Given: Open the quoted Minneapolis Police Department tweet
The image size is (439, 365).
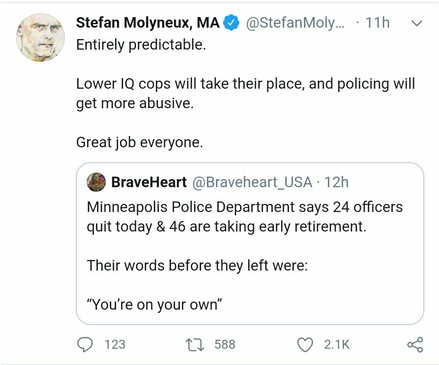Looking at the screenshot, I should (x=250, y=243).
